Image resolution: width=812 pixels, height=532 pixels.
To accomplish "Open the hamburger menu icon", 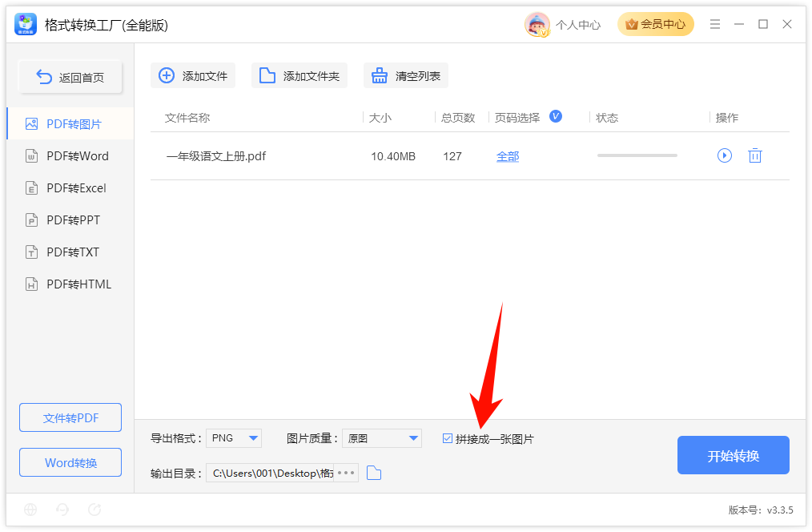I will [714, 24].
